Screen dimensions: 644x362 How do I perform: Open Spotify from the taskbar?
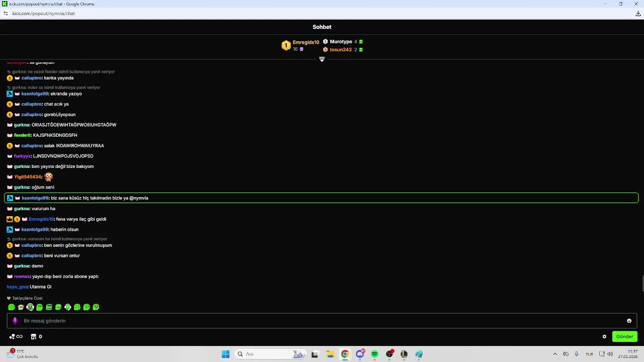[374, 354]
